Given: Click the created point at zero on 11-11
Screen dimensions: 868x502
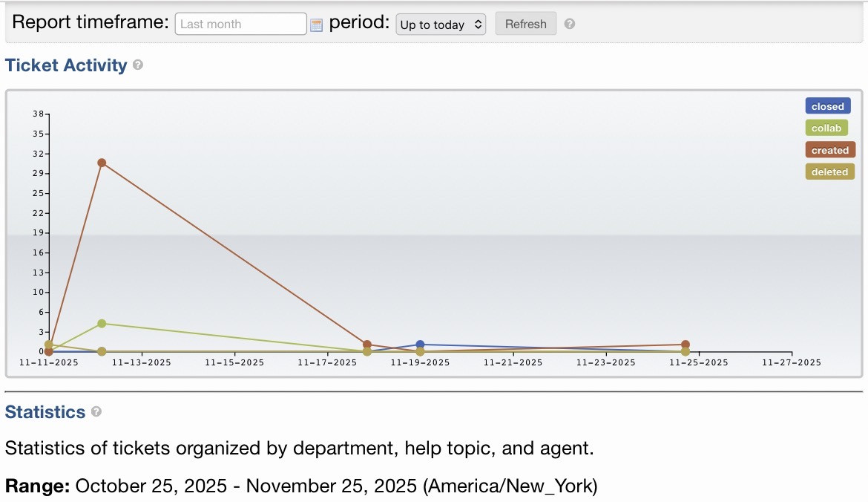Looking at the screenshot, I should 49,352.
